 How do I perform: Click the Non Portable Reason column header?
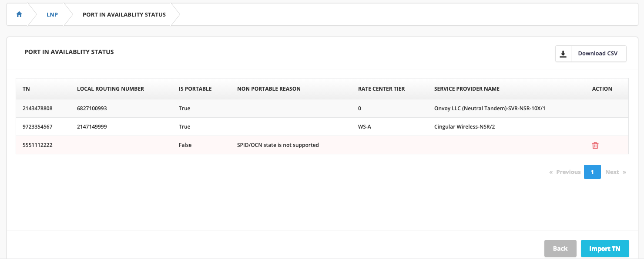pyautogui.click(x=268, y=88)
